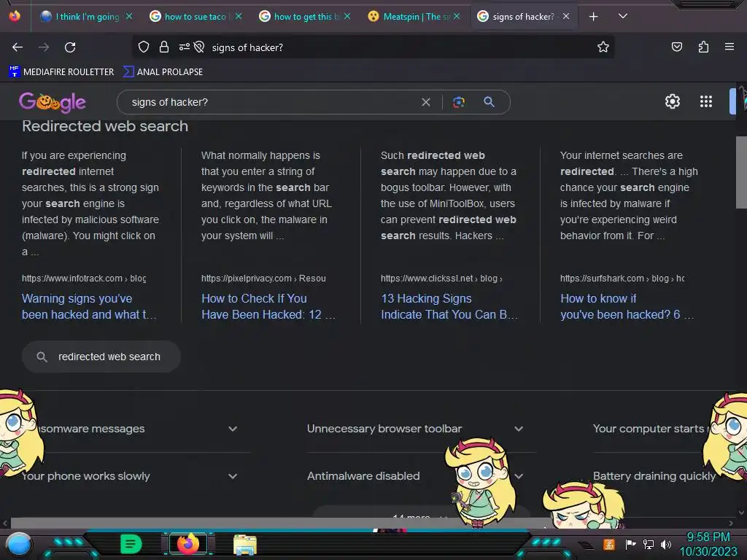Open 'Warning signs you've been hacked' result
This screenshot has height=560, width=747.
[x=89, y=306]
